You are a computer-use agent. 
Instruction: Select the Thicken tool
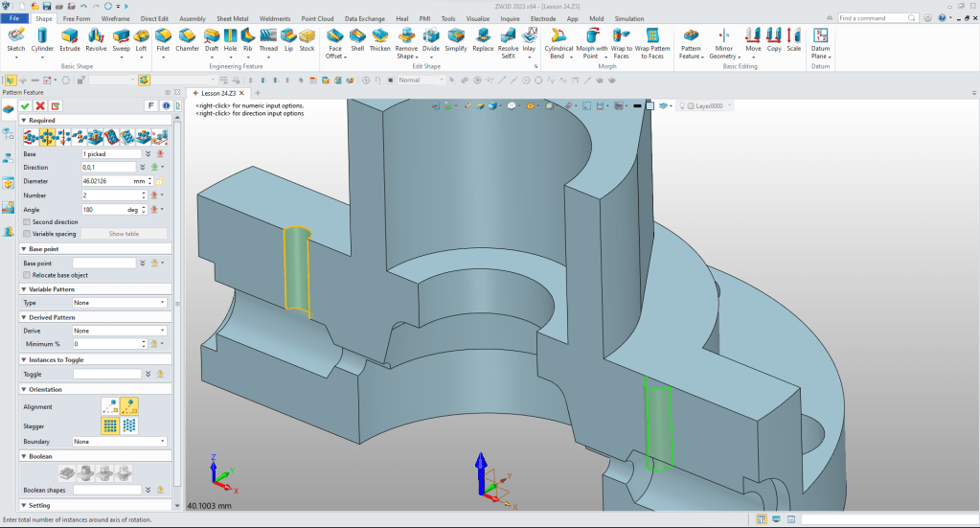tap(380, 38)
